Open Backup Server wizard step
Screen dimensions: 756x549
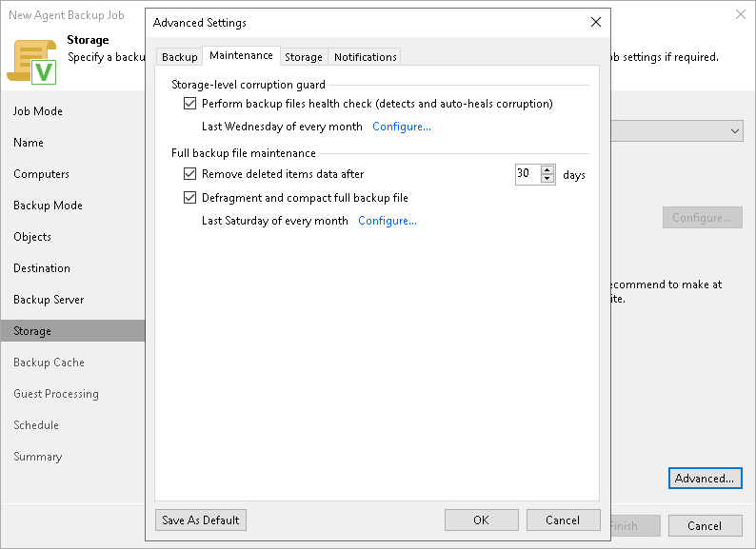click(49, 300)
